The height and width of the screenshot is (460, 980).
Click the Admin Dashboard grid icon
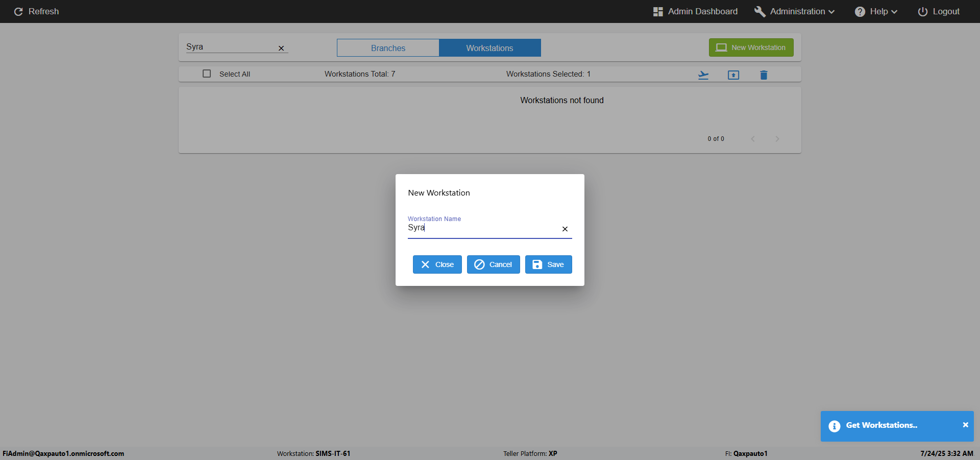pyautogui.click(x=658, y=11)
